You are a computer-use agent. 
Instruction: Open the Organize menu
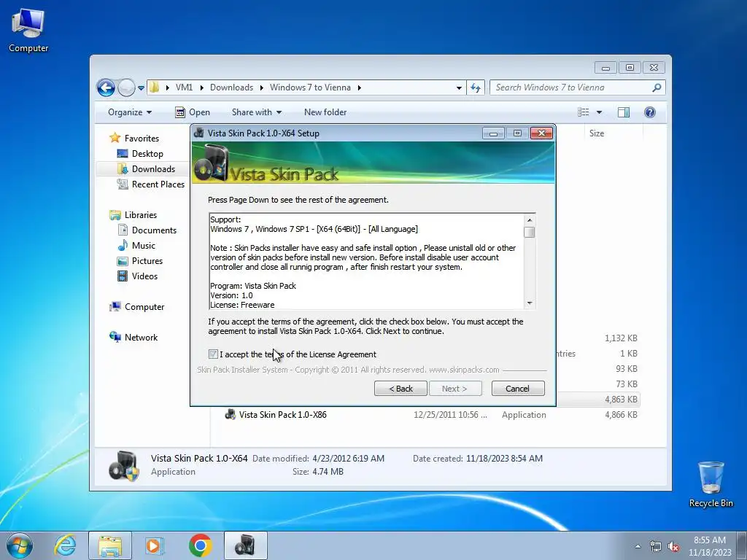pyautogui.click(x=130, y=112)
